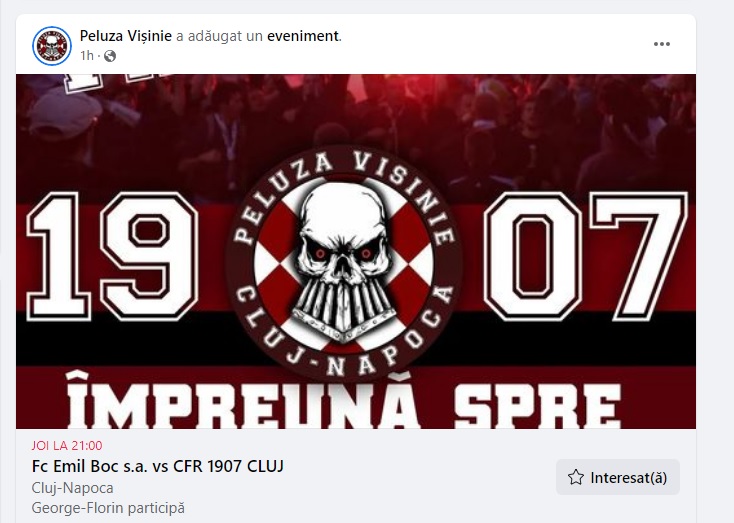Image resolution: width=734 pixels, height=523 pixels.
Task: Open the Peluza Vișinie profile avatar
Action: pyautogui.click(x=52, y=46)
